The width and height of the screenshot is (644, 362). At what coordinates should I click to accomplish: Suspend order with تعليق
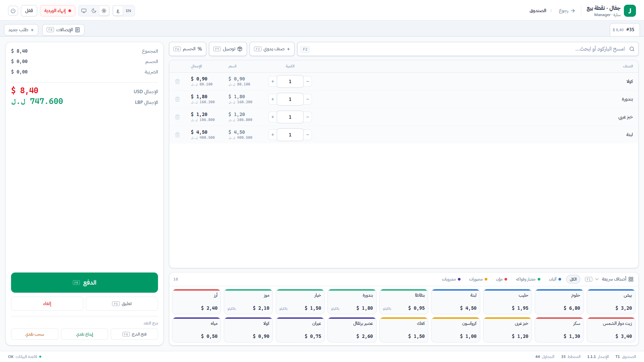click(x=122, y=304)
